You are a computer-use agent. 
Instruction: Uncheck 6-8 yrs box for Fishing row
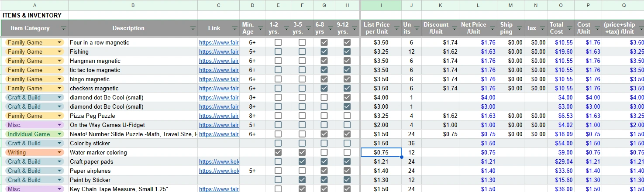[324, 51]
